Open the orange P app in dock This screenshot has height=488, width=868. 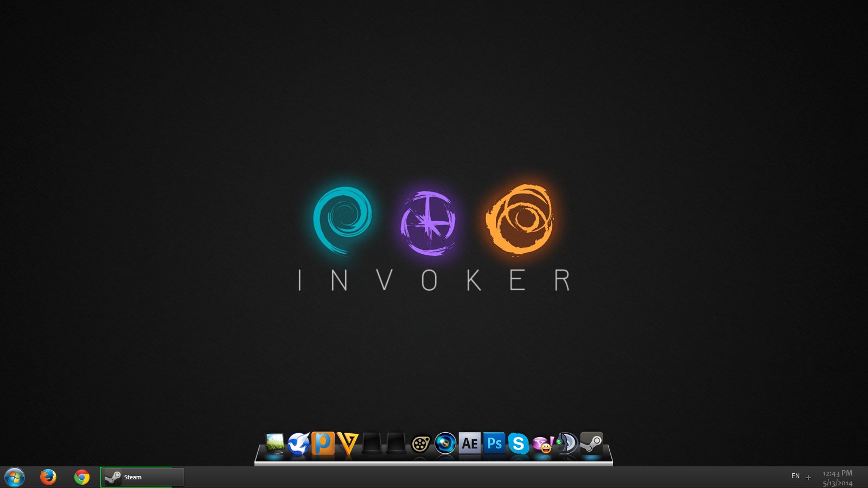(x=323, y=443)
